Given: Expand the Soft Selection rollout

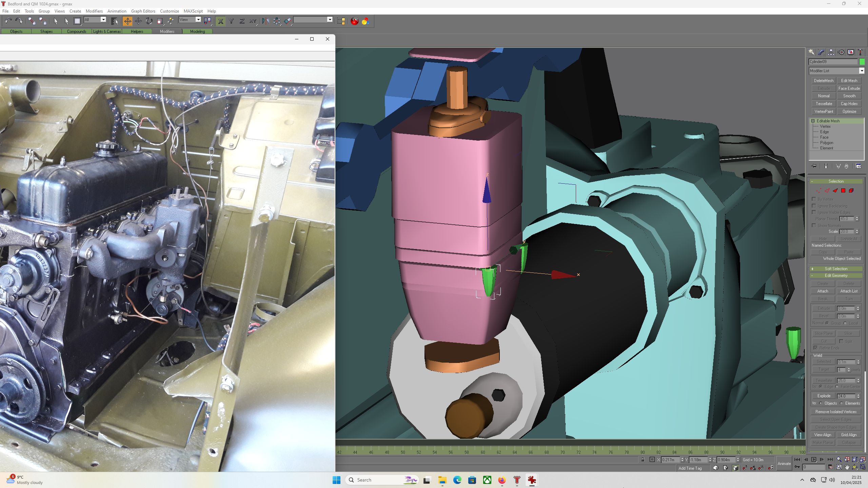Looking at the screenshot, I should 836,269.
